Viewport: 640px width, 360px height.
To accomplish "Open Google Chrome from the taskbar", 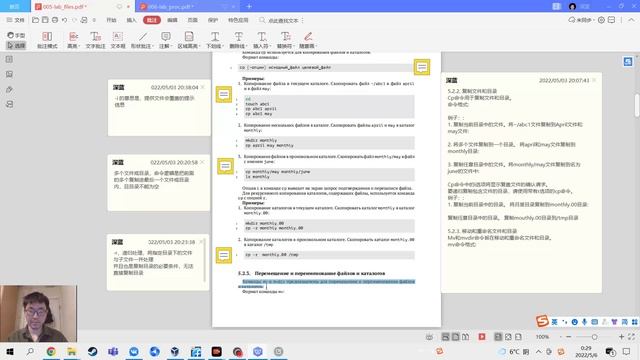I will point(51,351).
